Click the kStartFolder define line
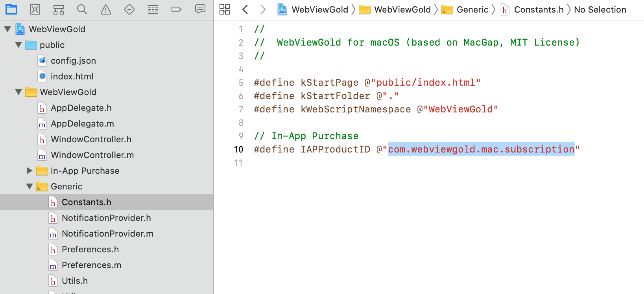The height and width of the screenshot is (294, 644). tap(326, 96)
